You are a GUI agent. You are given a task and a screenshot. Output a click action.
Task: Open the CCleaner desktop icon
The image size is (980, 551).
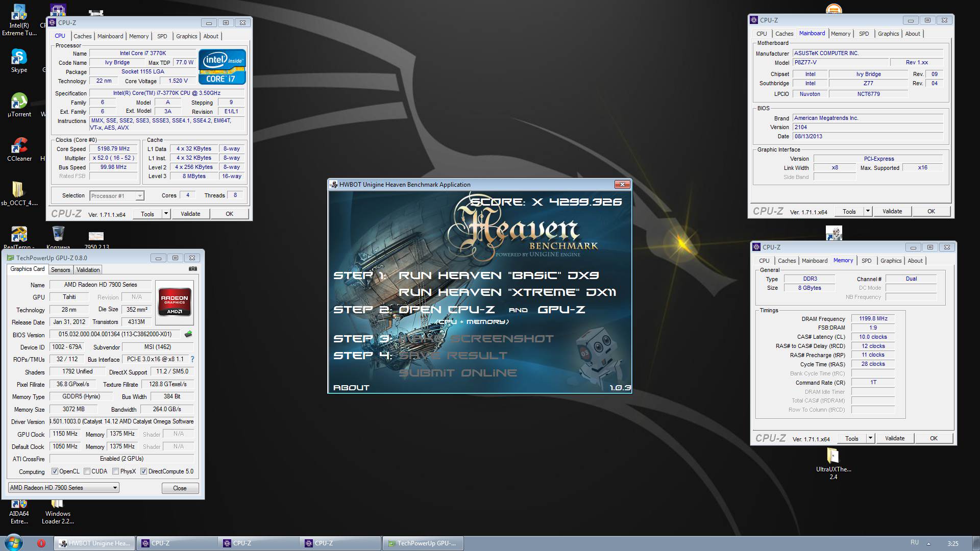coord(19,149)
